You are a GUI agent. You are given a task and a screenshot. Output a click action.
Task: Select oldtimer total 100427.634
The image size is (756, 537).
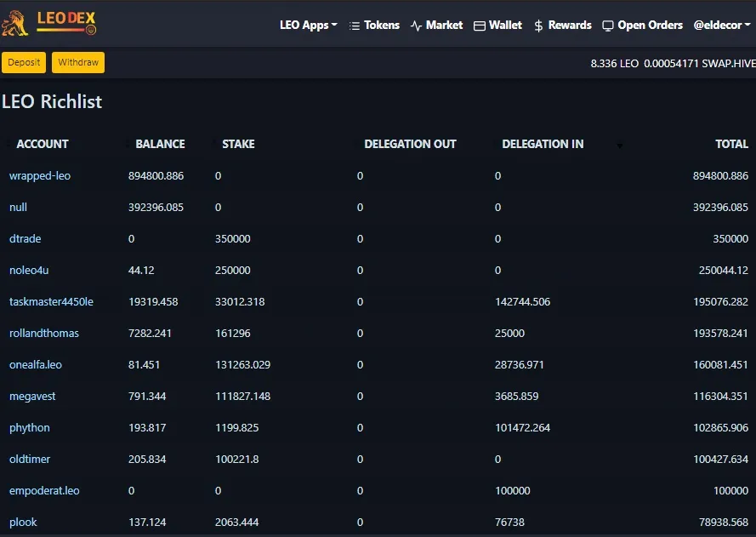720,459
